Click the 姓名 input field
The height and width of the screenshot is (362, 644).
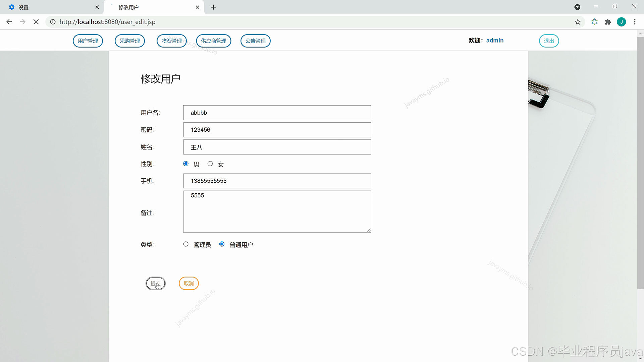click(277, 147)
